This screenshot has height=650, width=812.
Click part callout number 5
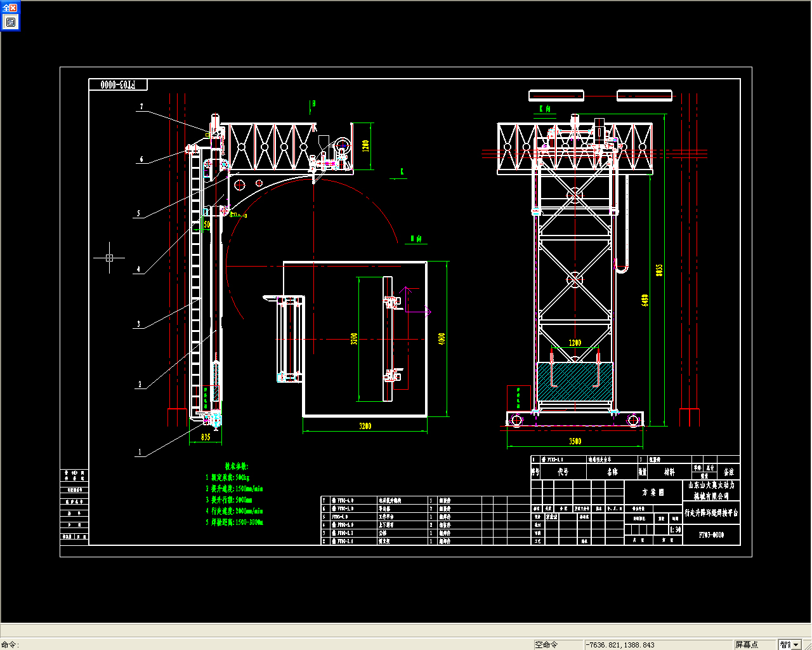(139, 213)
